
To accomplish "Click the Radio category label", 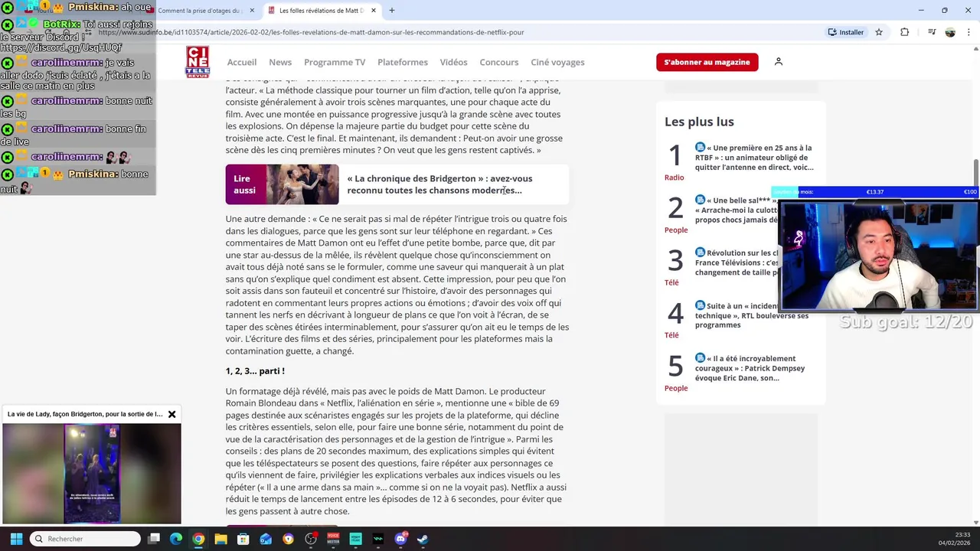I will point(674,178).
